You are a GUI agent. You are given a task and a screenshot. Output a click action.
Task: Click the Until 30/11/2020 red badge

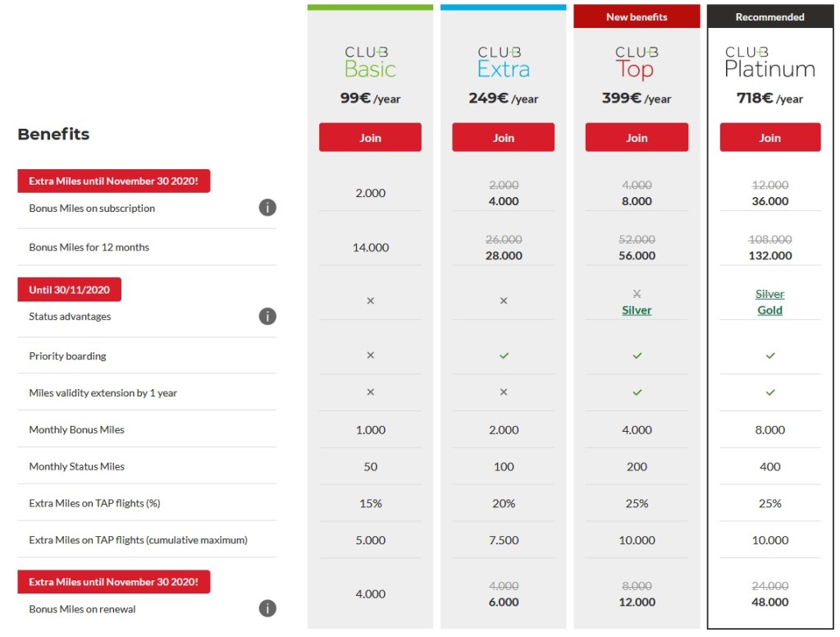pos(70,289)
